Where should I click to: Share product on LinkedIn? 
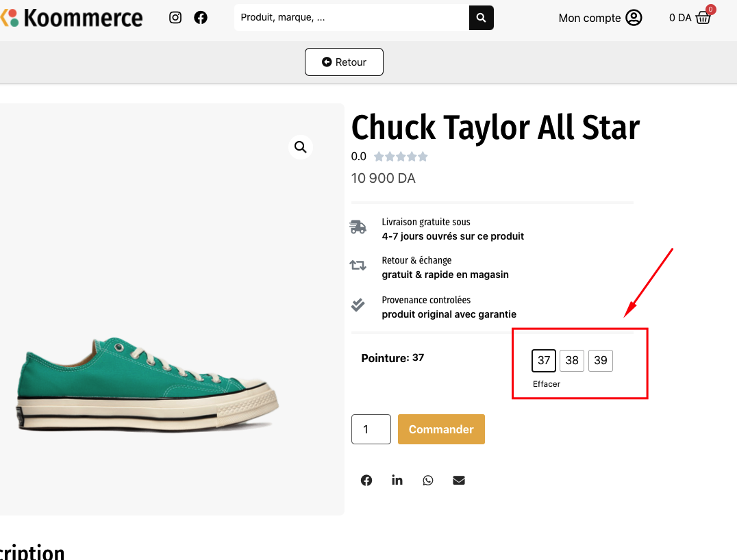tap(397, 481)
